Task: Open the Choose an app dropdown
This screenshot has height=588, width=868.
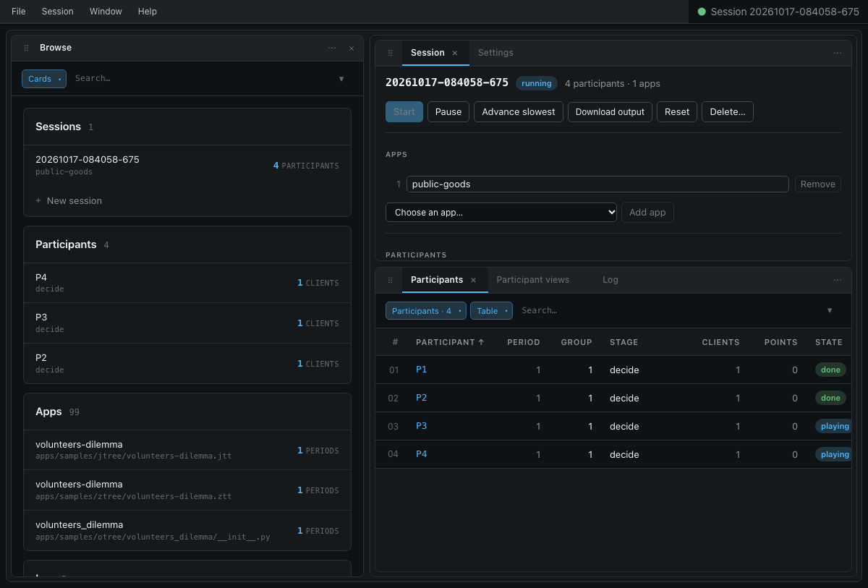Action: tap(501, 213)
